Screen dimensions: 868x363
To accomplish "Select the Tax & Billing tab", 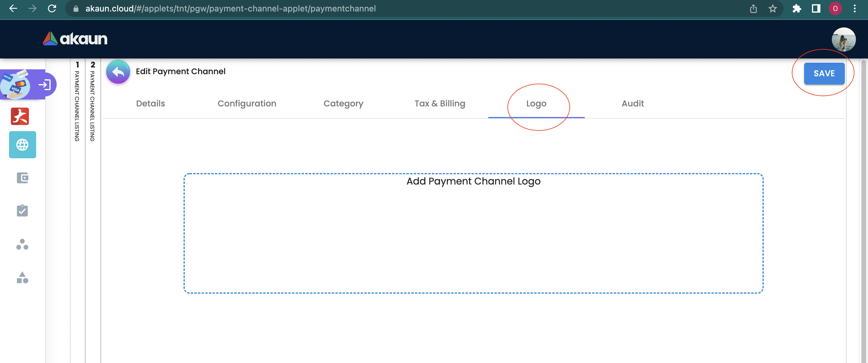I will 439,103.
